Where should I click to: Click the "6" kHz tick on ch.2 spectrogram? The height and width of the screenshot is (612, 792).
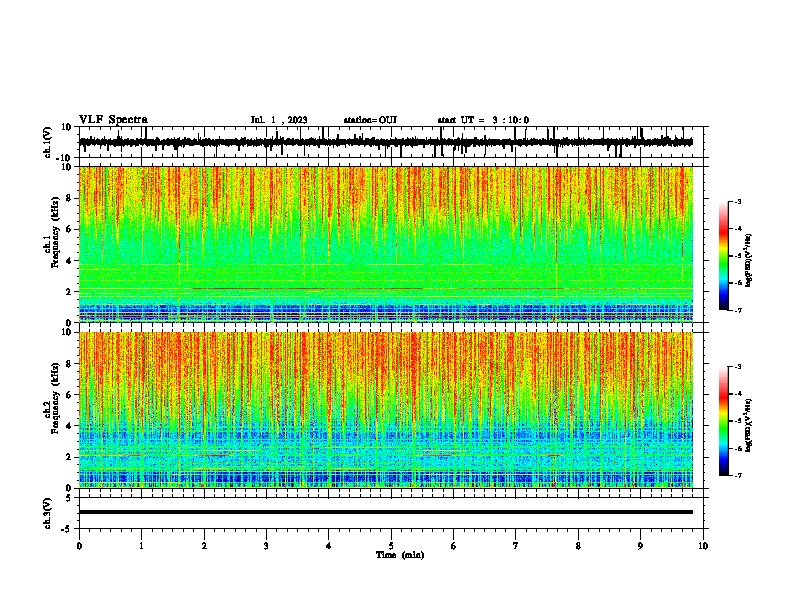click(69, 395)
